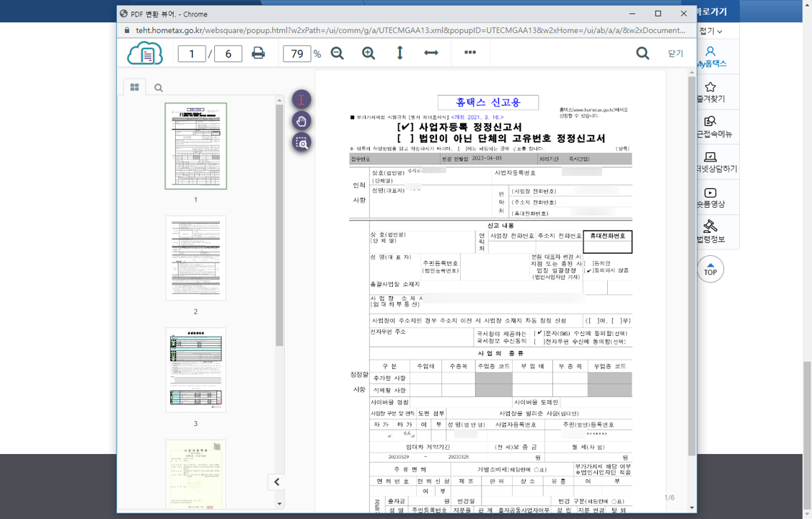
Task: Click the 신고 내용 section header
Action: 500,226
